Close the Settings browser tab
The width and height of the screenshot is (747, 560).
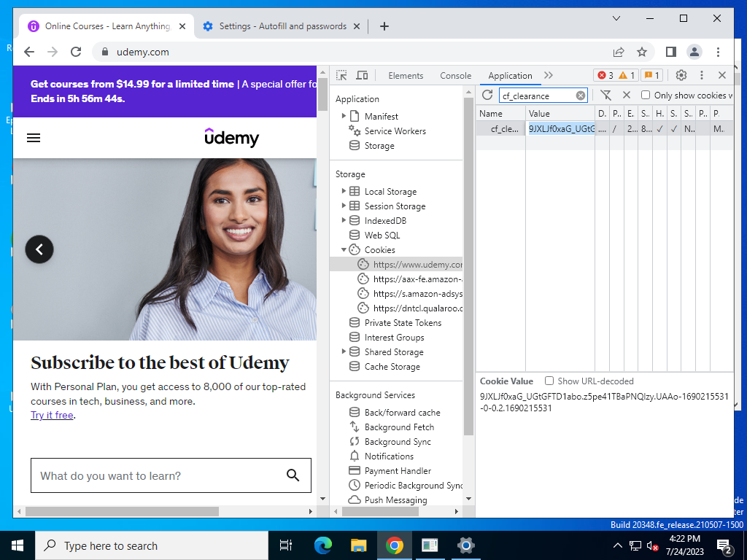coord(356,26)
